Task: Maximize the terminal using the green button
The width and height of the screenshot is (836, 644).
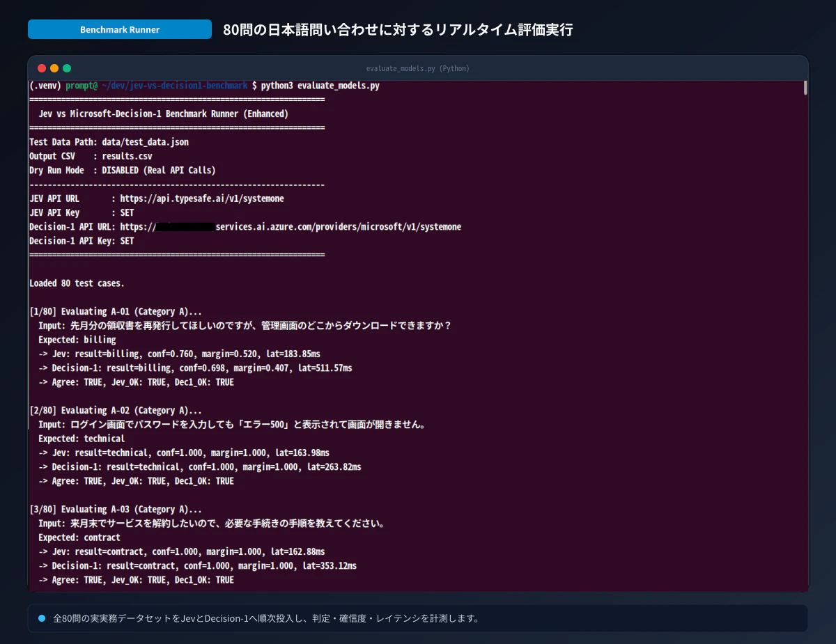Action: pyautogui.click(x=67, y=68)
